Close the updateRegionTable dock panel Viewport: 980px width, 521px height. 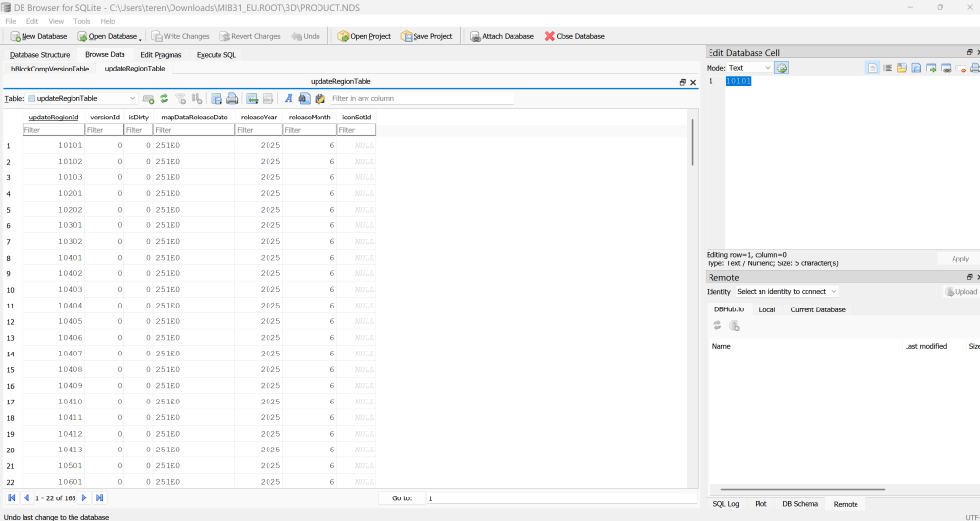[693, 82]
